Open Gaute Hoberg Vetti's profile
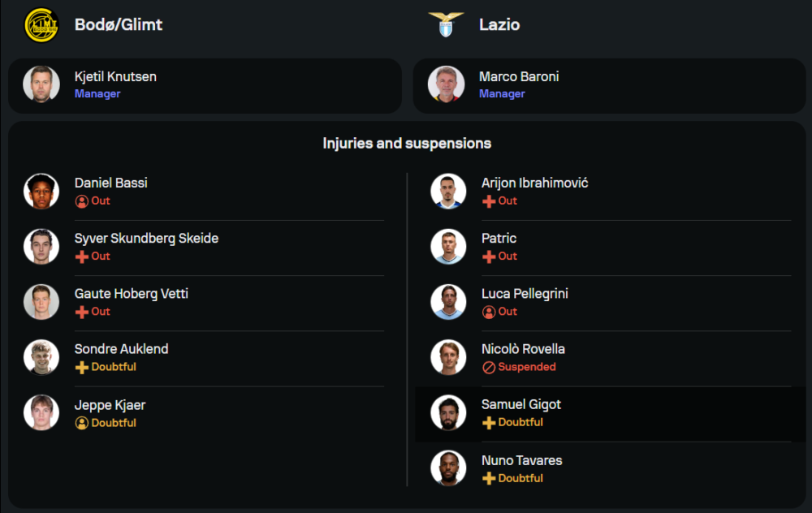 coord(132,293)
